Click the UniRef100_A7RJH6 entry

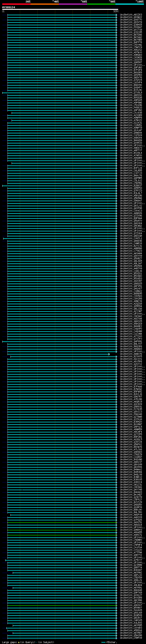[131, 399]
